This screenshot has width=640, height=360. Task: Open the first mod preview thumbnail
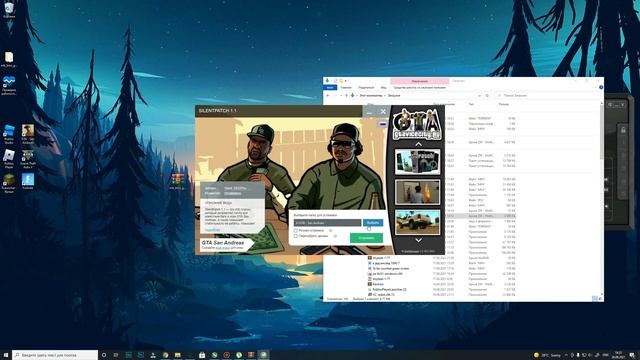[418, 162]
